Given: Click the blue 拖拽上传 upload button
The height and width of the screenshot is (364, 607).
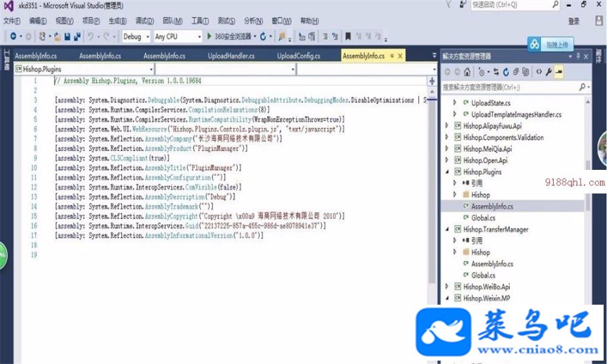Looking at the screenshot, I should click(x=550, y=44).
